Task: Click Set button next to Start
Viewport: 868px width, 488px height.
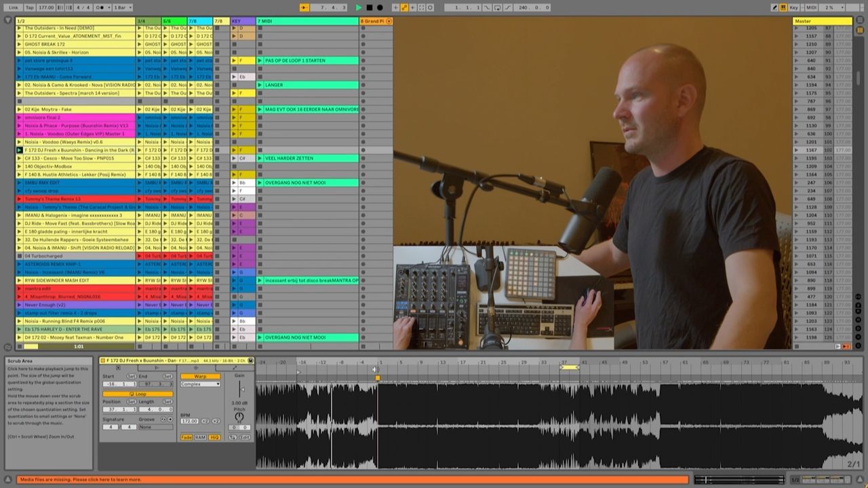Action: point(132,376)
